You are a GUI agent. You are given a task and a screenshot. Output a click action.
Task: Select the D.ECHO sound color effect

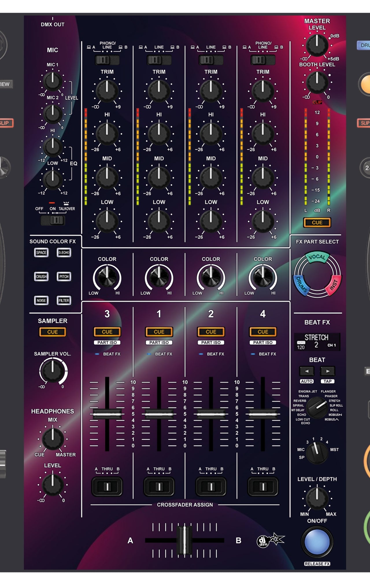(x=64, y=253)
